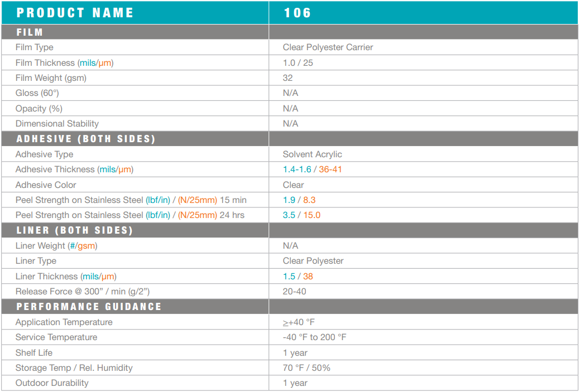This screenshot has width=580, height=392.
Task: Click the product number '106' header
Action: 298,13
